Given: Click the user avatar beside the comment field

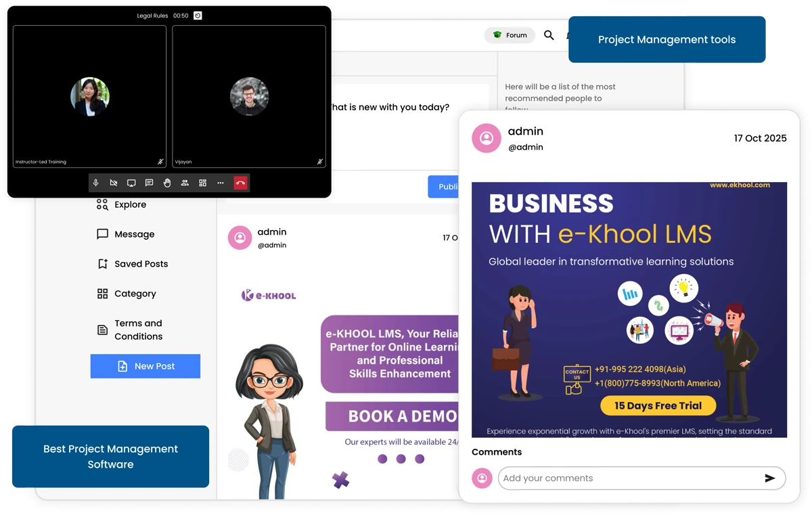Looking at the screenshot, I should 482,478.
